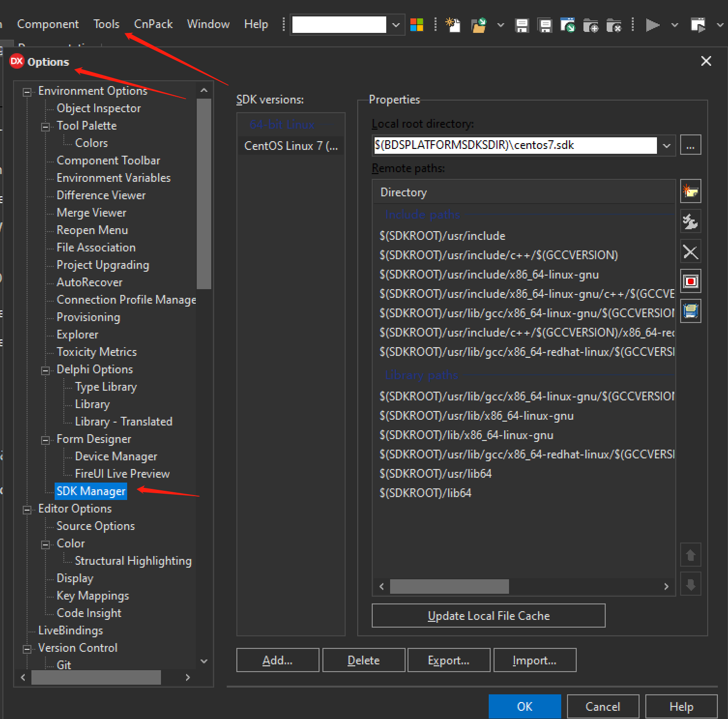
Task: Click the Run play icon
Action: (653, 25)
